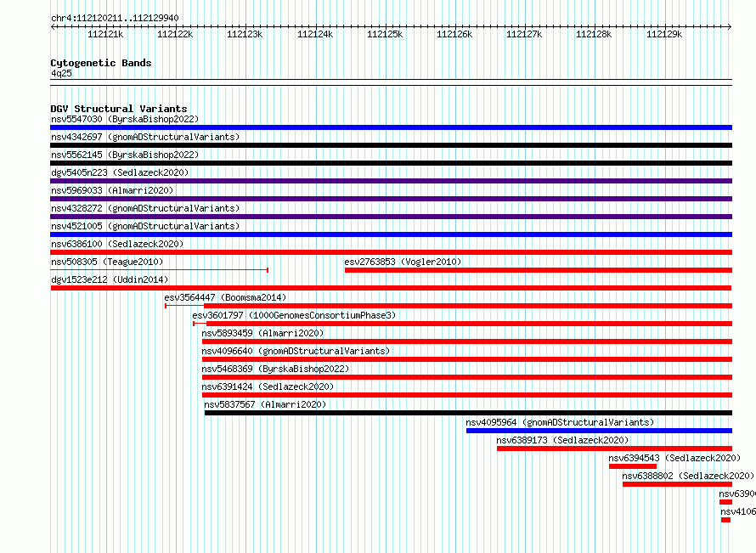Viewport: 756px width, 553px height.
Task: Click the 112128k ruler tick label
Action: coord(594,34)
